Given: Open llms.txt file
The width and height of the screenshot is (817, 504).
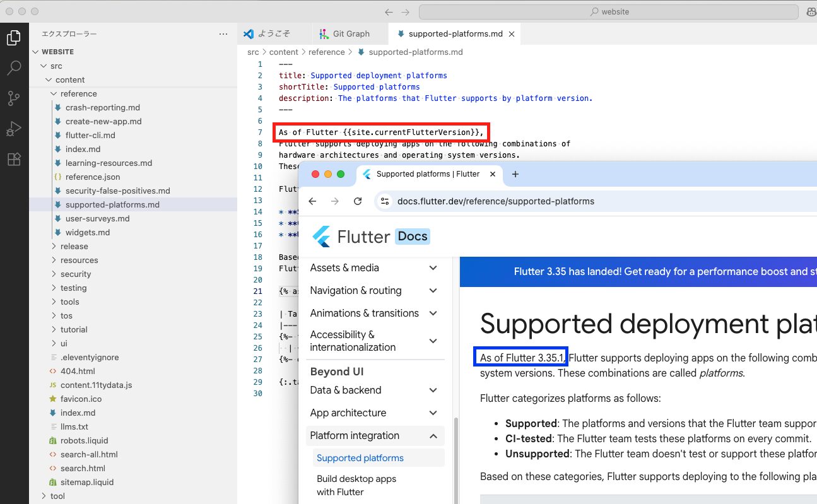Looking at the screenshot, I should pos(132,426).
